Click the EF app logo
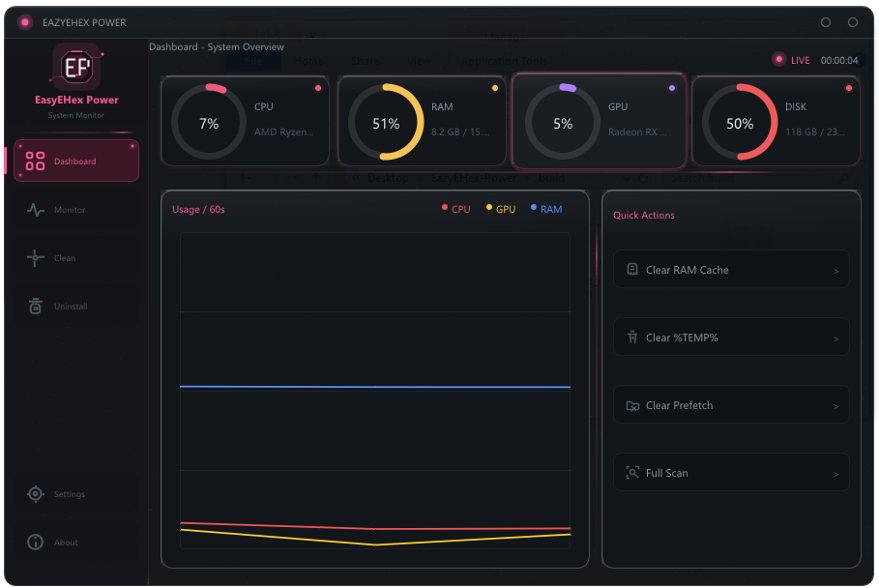Image resolution: width=879 pixels, height=588 pixels. (x=76, y=68)
